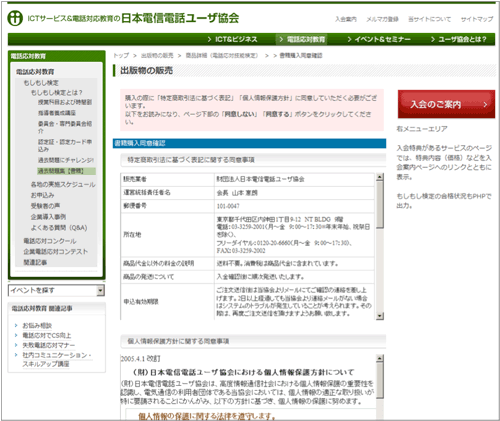Open お申込み in the sidebar
The image size is (500, 421).
(42, 195)
